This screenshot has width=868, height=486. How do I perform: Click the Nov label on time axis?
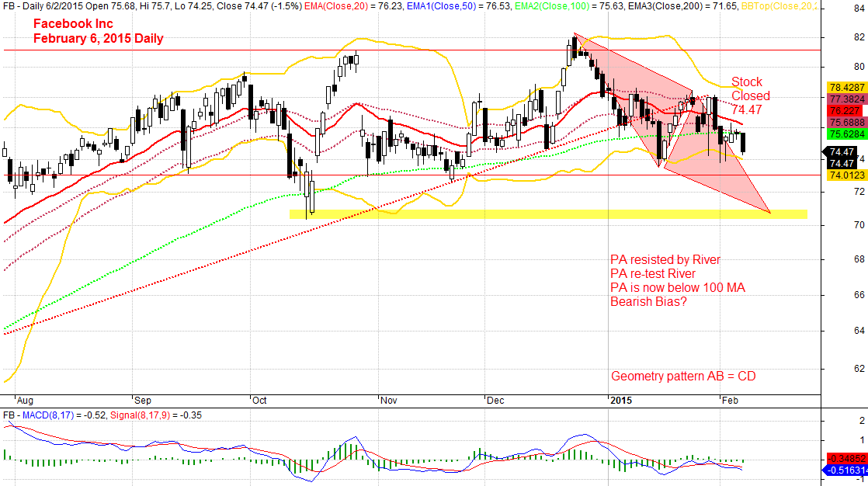pyautogui.click(x=389, y=400)
